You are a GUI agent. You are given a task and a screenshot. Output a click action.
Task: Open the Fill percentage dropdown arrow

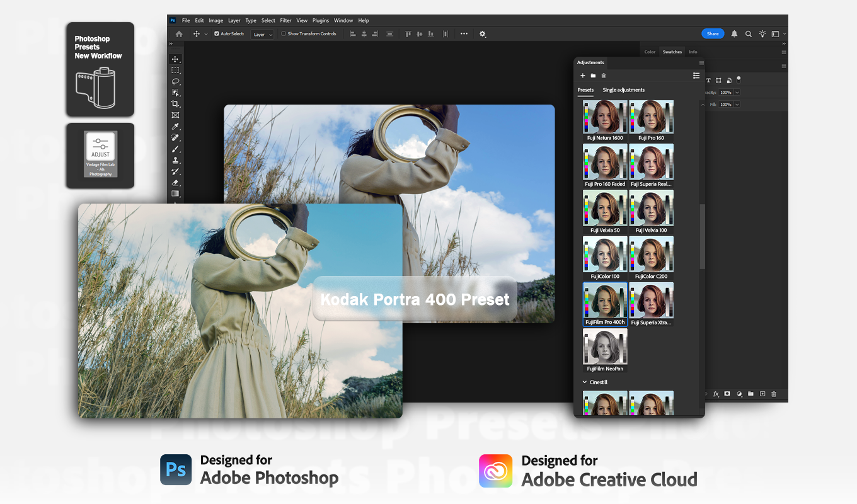[x=737, y=105]
